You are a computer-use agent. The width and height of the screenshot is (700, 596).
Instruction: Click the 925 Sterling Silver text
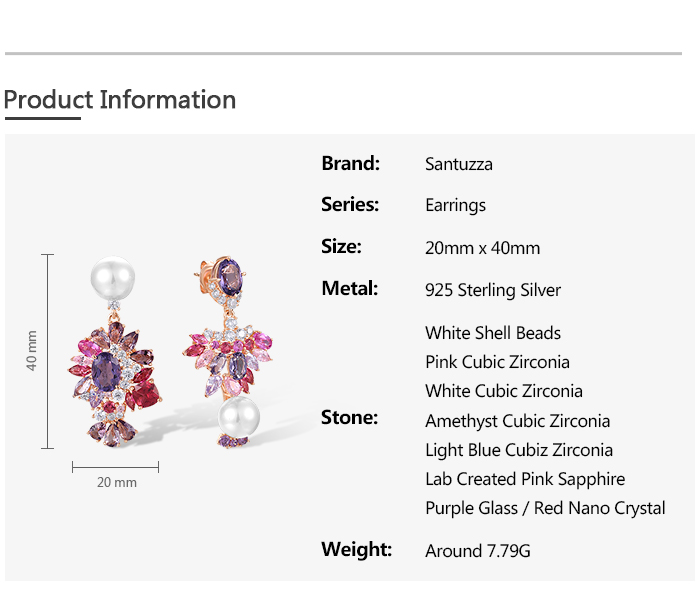coord(493,290)
